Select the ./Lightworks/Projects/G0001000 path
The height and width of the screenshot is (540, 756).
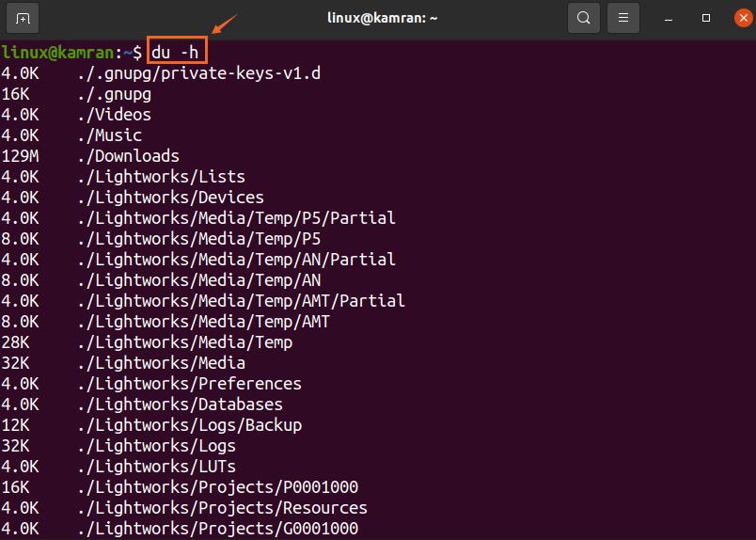tap(217, 530)
